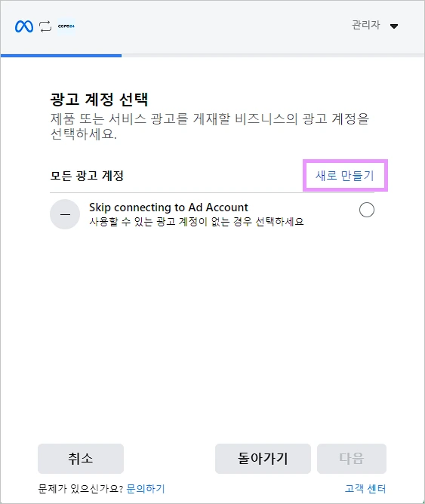Image resolution: width=425 pixels, height=504 pixels.
Task: Go back with the 돌아가기 button
Action: click(x=263, y=459)
